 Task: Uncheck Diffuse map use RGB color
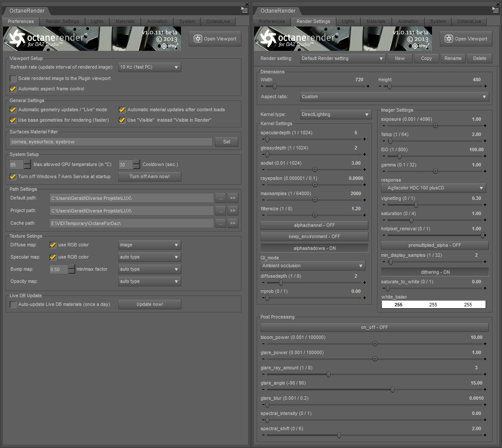tap(53, 245)
